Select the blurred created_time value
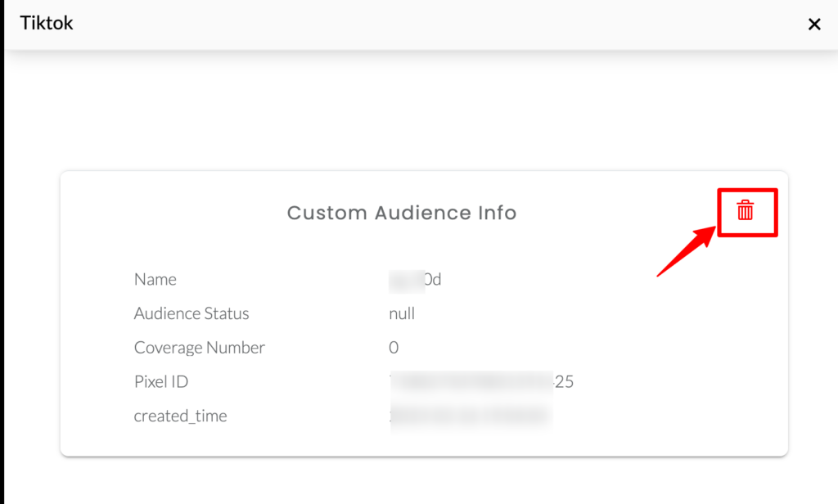The height and width of the screenshot is (504, 838). (x=471, y=416)
